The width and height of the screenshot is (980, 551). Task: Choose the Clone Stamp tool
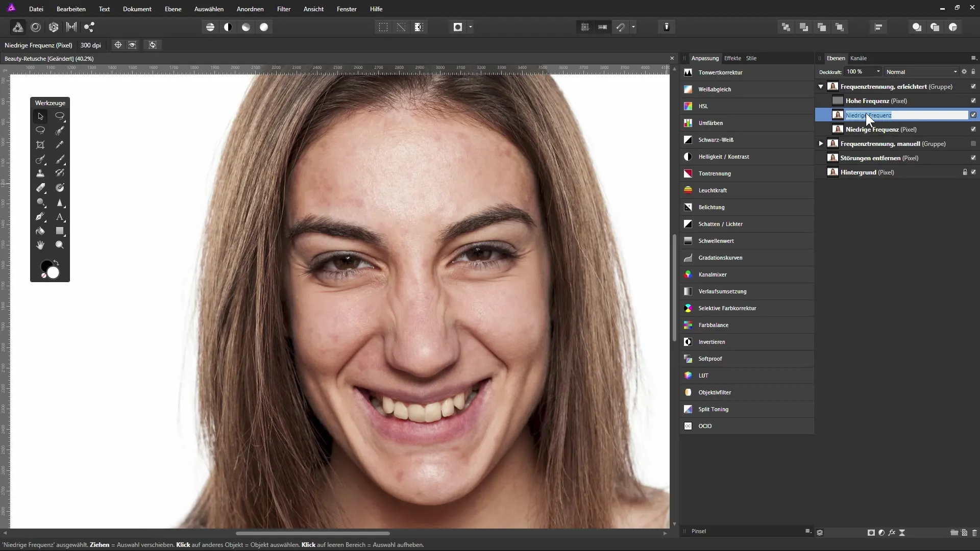(40, 173)
